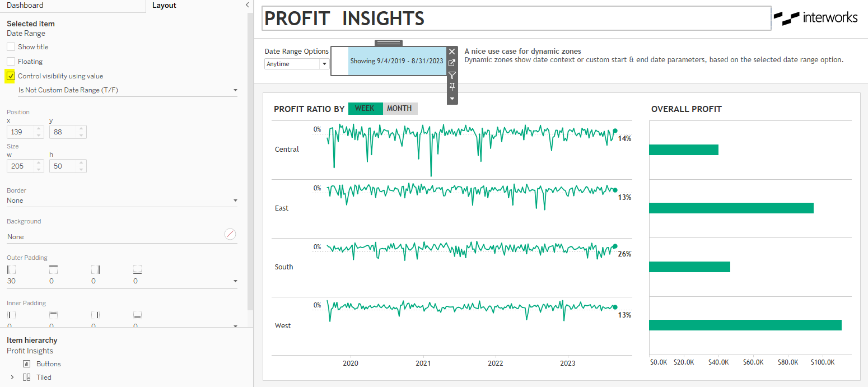Click the Background color swatch circle
This screenshot has width=868, height=387.
tap(230, 235)
